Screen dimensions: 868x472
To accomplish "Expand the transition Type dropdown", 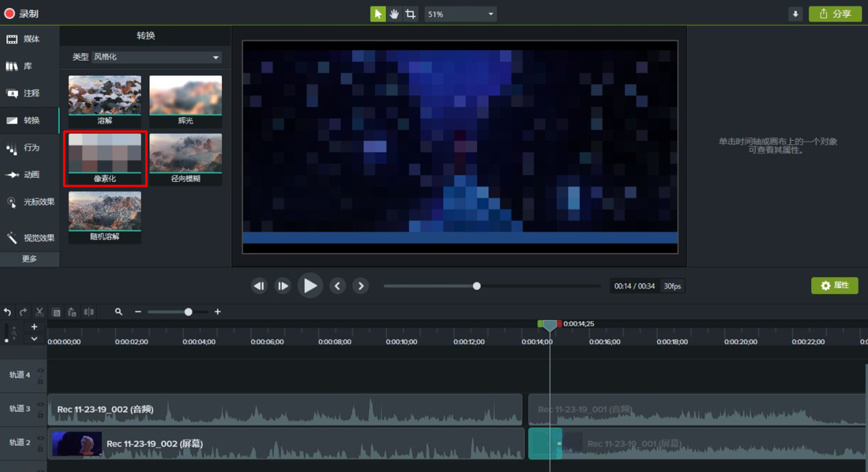I will [157, 57].
